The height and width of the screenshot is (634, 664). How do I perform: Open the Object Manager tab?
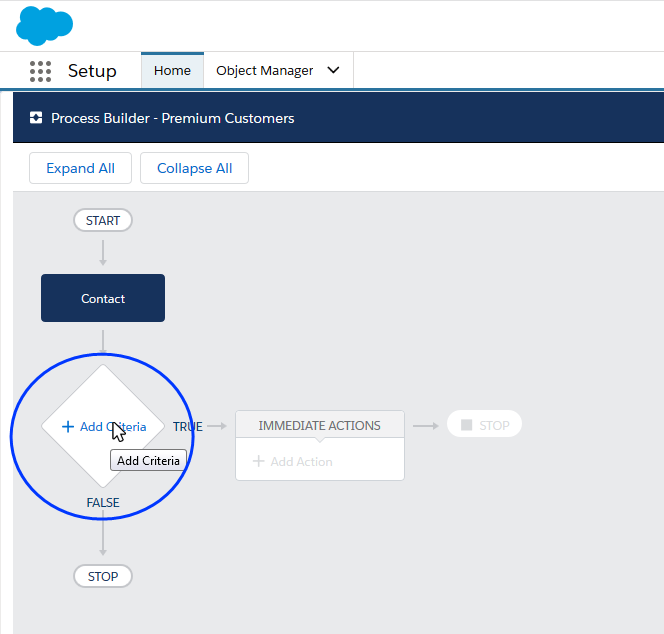(265, 70)
